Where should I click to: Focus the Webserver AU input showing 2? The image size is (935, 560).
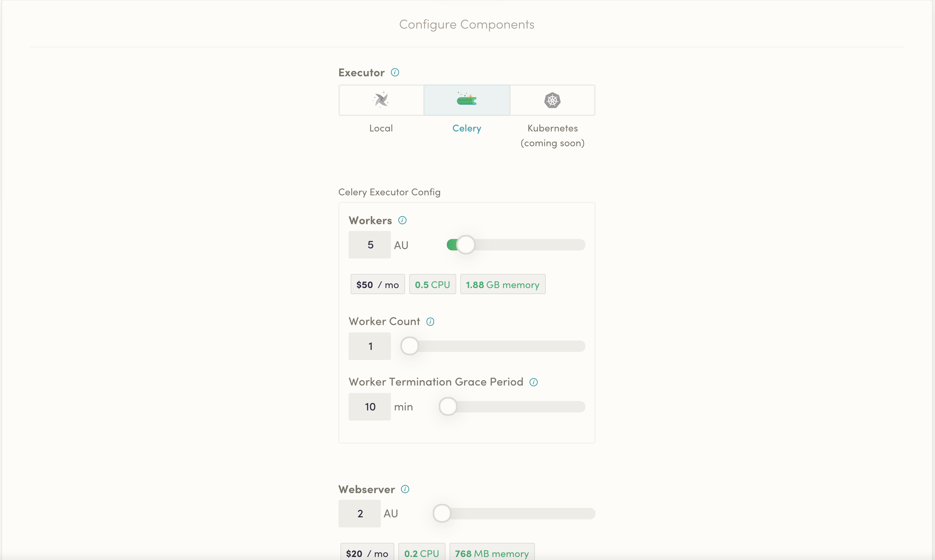coord(360,514)
